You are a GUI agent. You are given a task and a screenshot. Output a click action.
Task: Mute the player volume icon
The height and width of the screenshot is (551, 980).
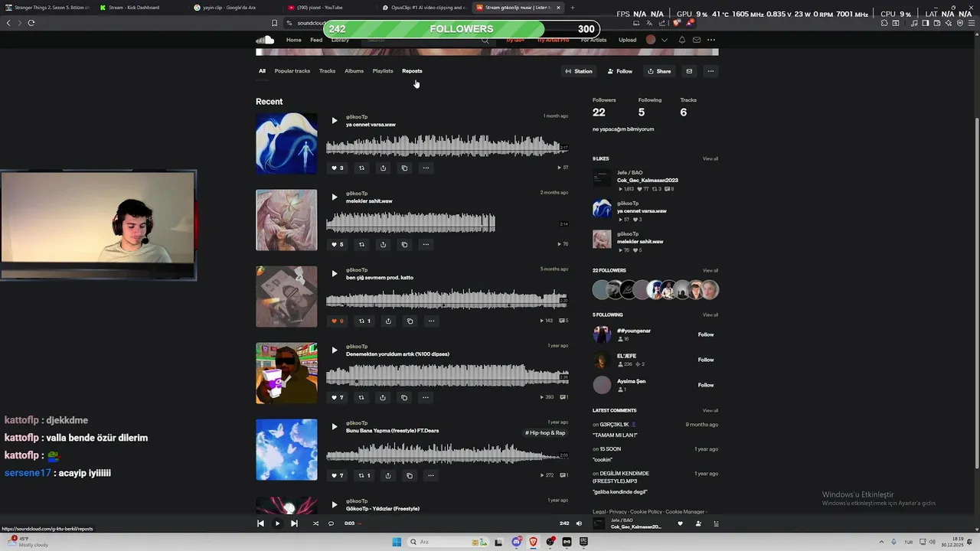click(579, 523)
